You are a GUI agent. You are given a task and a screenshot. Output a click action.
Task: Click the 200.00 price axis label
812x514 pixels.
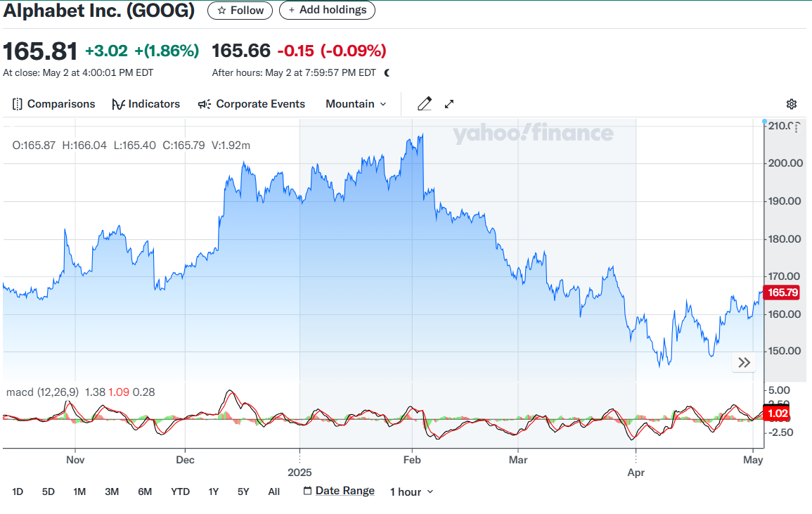785,163
